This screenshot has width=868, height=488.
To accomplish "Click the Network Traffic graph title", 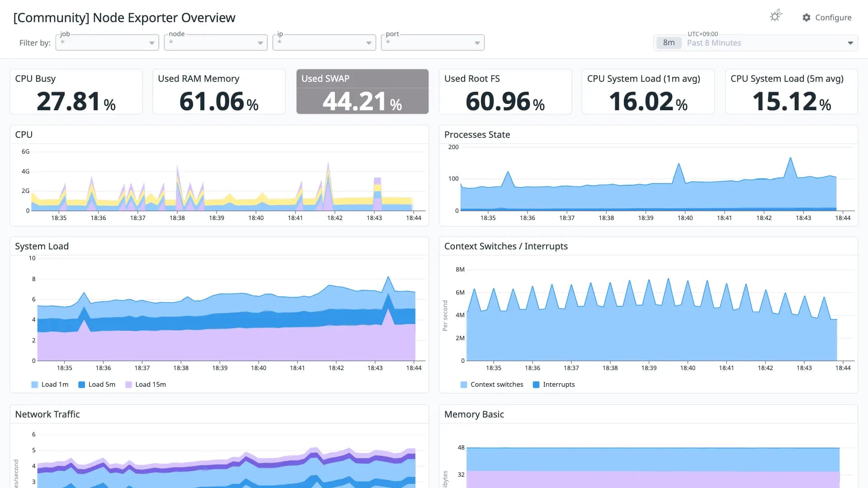I will tap(47, 414).
